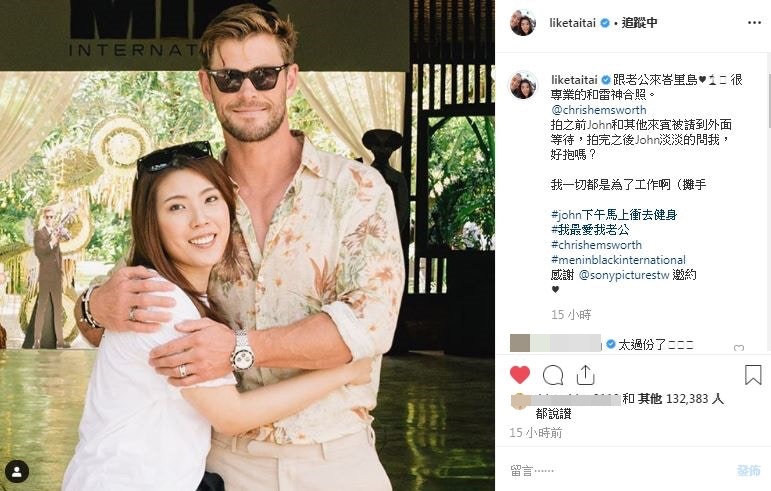771x491 pixels.
Task: Like the comment with small heart icon
Action: (x=739, y=348)
